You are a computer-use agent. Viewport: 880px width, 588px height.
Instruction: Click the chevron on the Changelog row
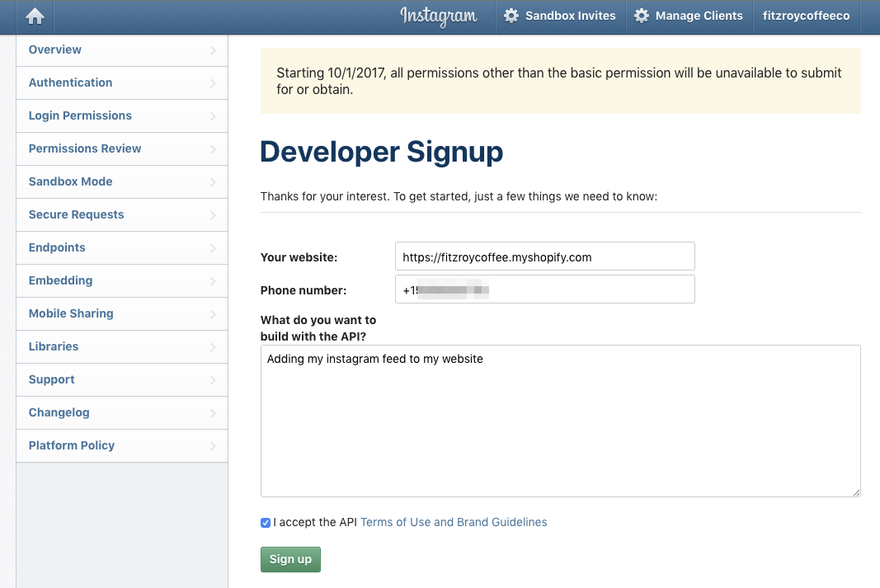click(x=213, y=413)
